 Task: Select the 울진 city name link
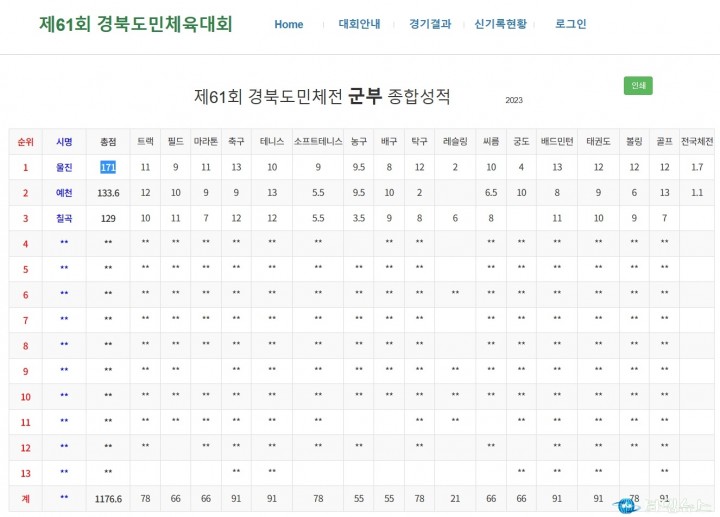point(64,167)
